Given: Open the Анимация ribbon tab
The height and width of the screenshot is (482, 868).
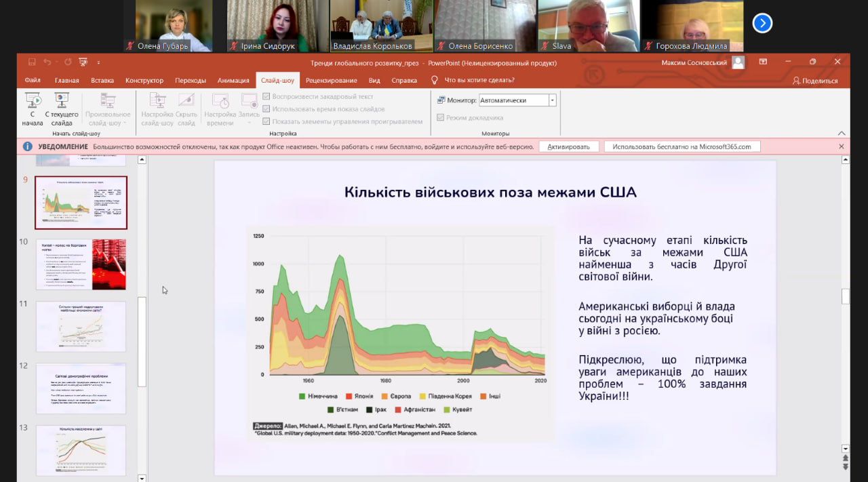Looking at the screenshot, I should 233,81.
